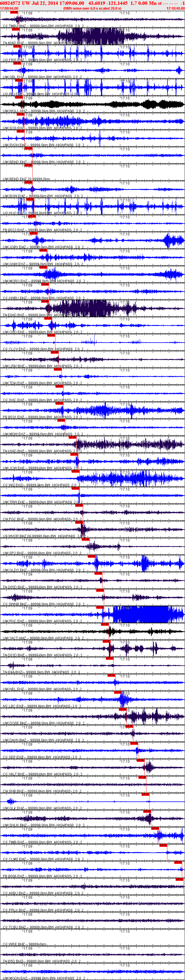Select the 'UW TDH EHZ' station label
Image resolution: width=185 pixels, height=980 pixels.
[x=13, y=383]
